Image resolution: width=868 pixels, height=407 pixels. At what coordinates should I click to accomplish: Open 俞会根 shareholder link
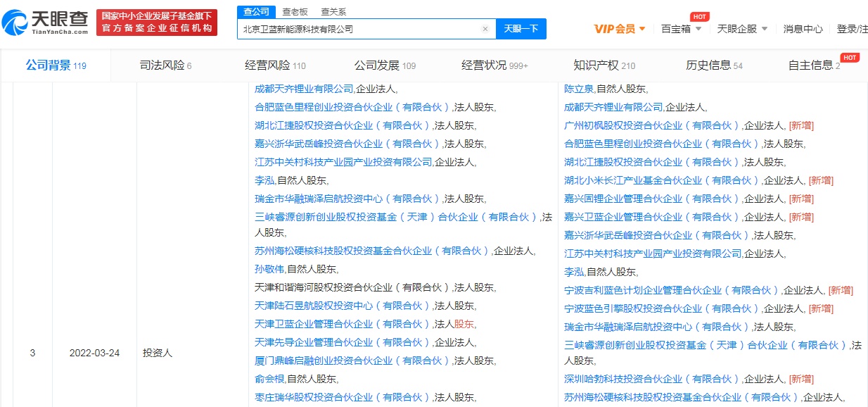(269, 379)
